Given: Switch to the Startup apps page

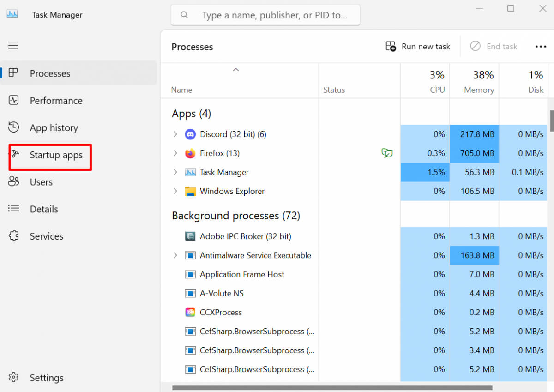Looking at the screenshot, I should (x=56, y=155).
